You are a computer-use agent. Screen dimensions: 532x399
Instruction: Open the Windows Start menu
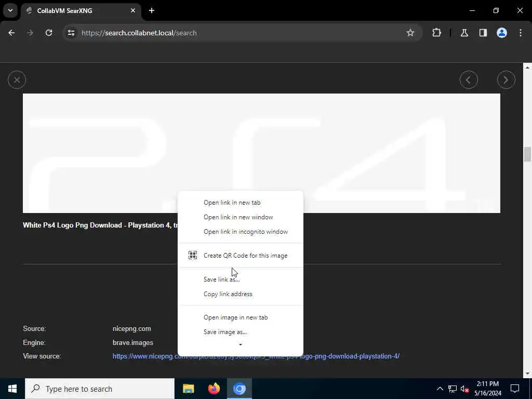pyautogui.click(x=12, y=389)
